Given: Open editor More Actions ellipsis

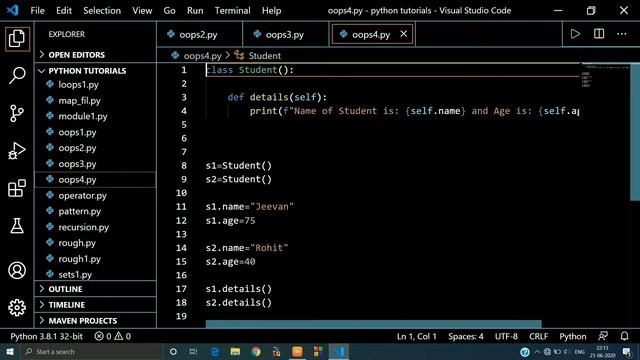Looking at the screenshot, I should point(622,34).
